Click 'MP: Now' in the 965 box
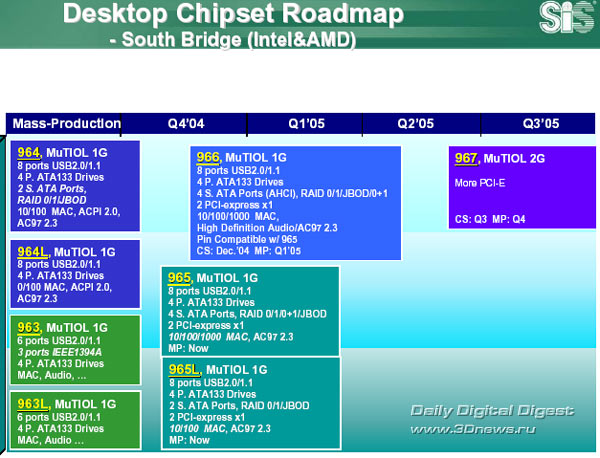This screenshot has width=600, height=458. click(x=188, y=349)
